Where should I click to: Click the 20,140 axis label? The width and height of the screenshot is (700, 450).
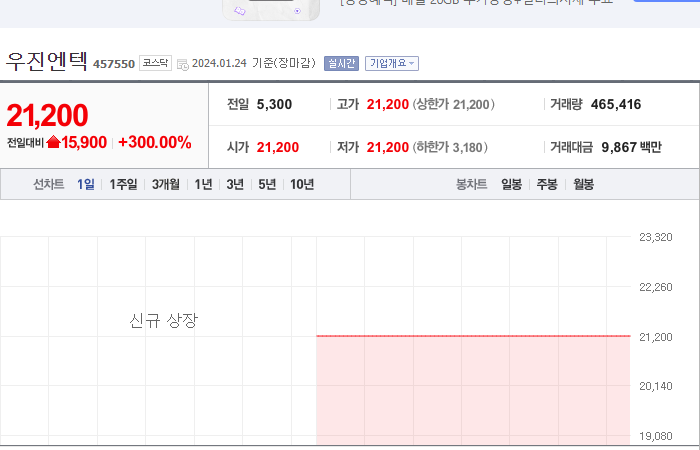click(x=655, y=386)
